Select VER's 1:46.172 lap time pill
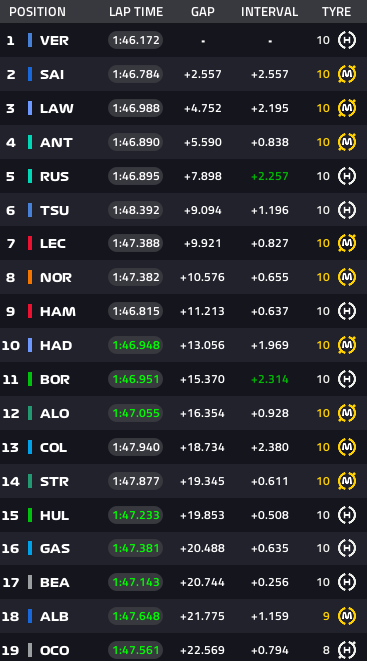The image size is (367, 661). click(x=136, y=40)
